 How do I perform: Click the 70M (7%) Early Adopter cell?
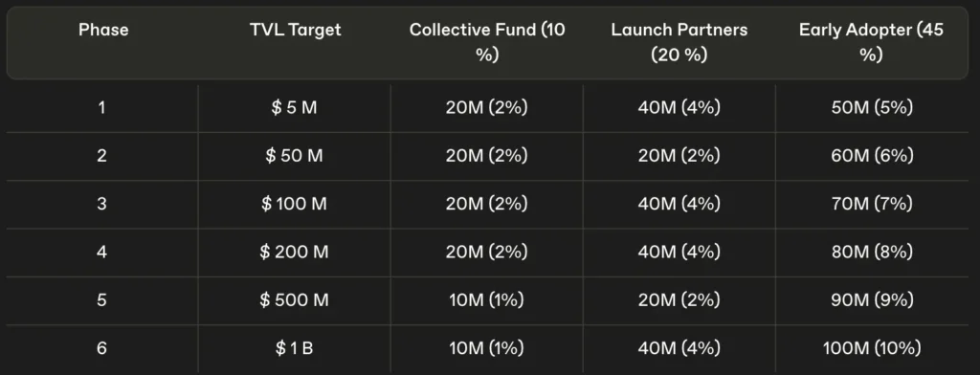(872, 204)
